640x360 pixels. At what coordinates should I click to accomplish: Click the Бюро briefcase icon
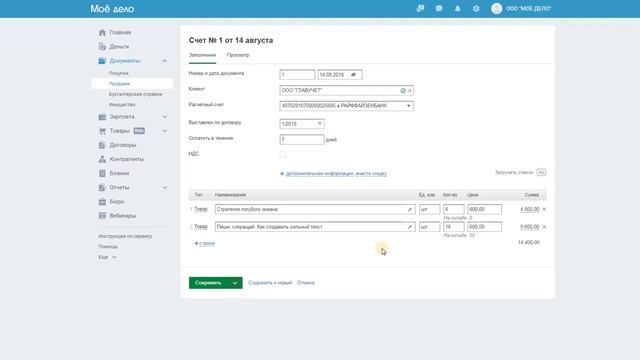[x=102, y=202]
